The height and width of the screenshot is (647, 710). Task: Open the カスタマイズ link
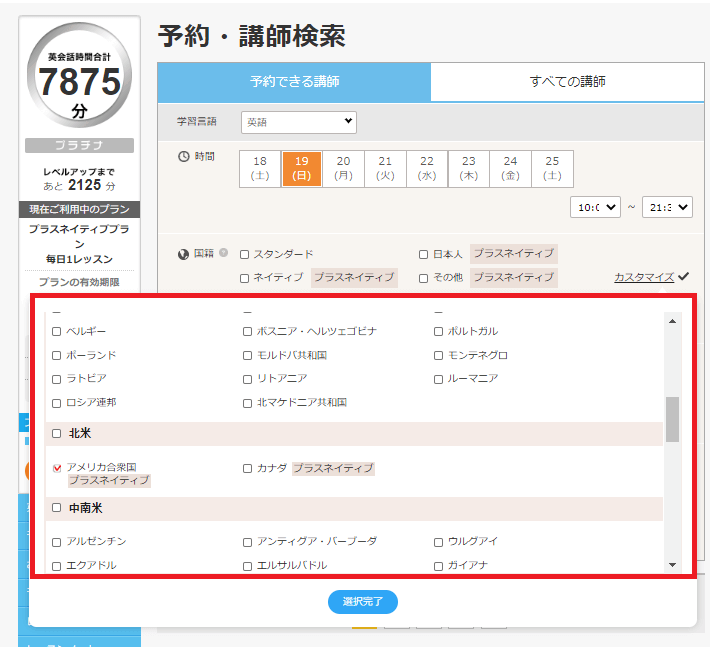[x=644, y=277]
